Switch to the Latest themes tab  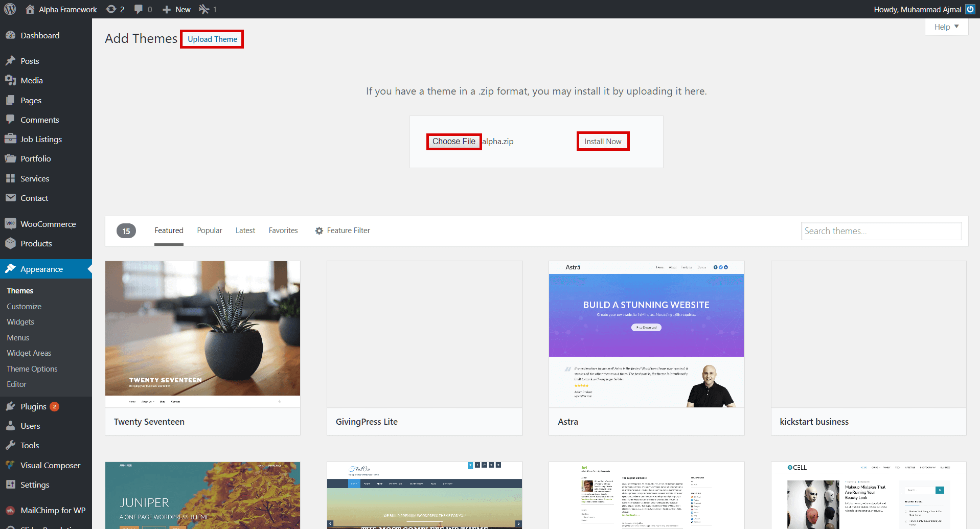coord(245,231)
